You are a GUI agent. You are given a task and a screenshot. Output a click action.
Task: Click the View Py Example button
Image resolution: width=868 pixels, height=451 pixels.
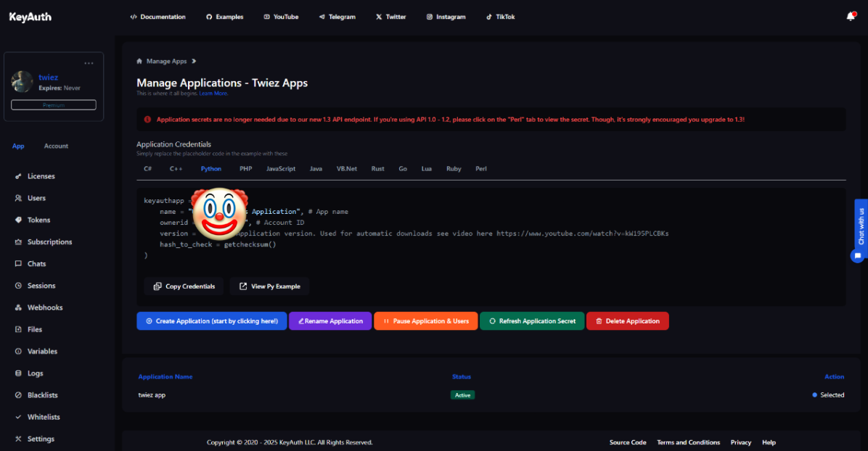pos(269,286)
